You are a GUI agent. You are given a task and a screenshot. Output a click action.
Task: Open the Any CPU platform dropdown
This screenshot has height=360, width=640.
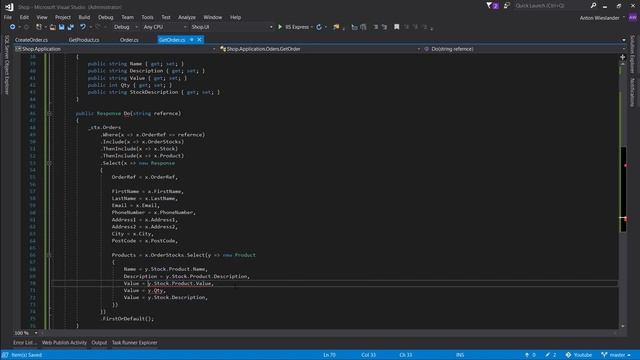coord(164,27)
